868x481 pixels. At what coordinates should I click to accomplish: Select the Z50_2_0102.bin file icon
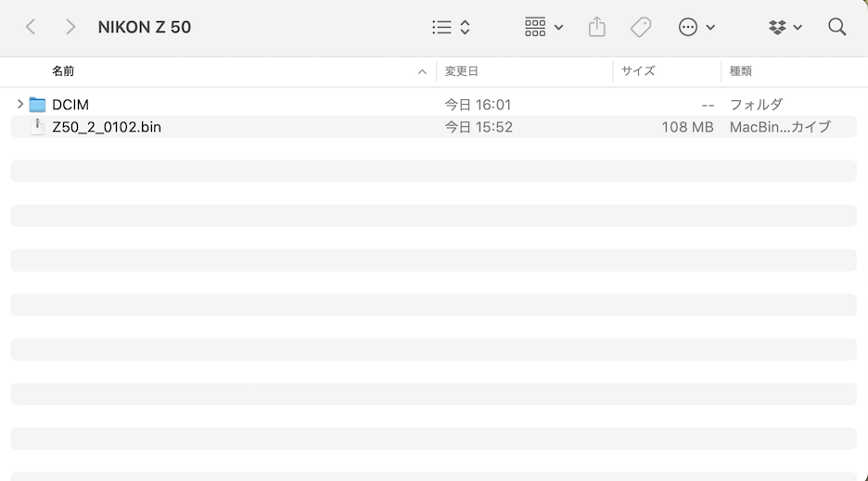(x=37, y=127)
